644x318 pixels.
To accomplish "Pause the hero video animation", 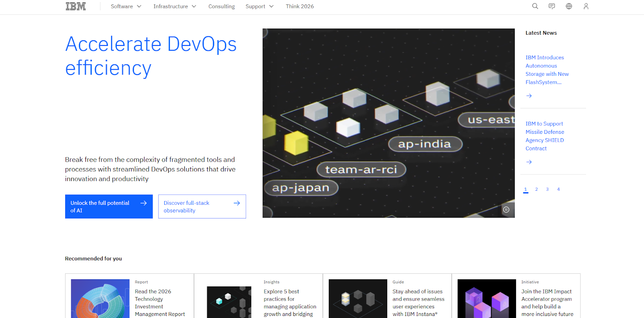I will pyautogui.click(x=506, y=210).
